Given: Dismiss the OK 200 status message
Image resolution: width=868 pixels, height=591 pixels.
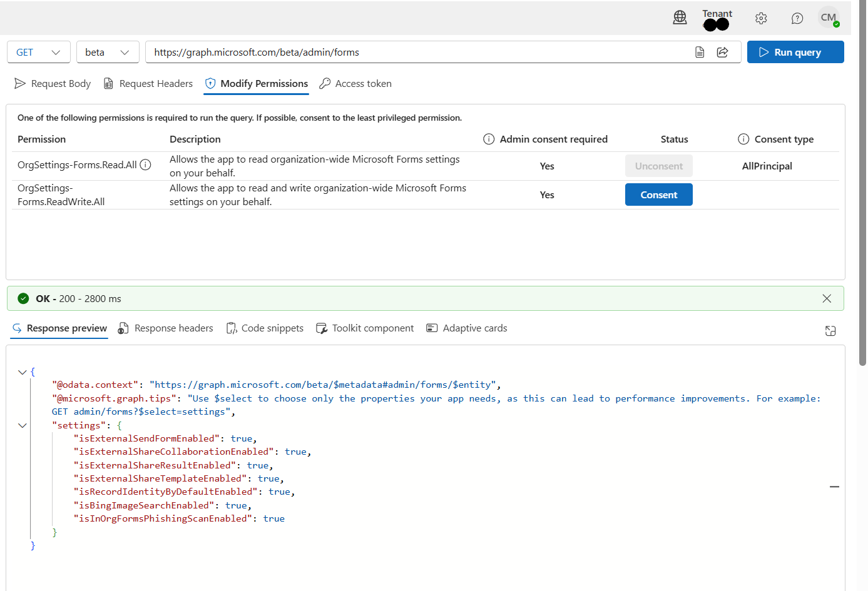Looking at the screenshot, I should point(827,298).
